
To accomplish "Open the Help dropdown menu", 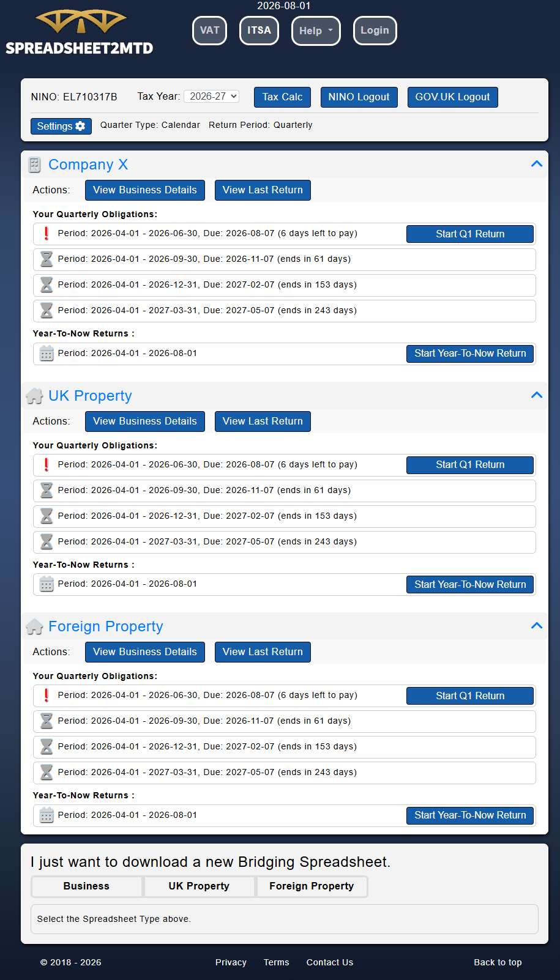I will tap(316, 31).
